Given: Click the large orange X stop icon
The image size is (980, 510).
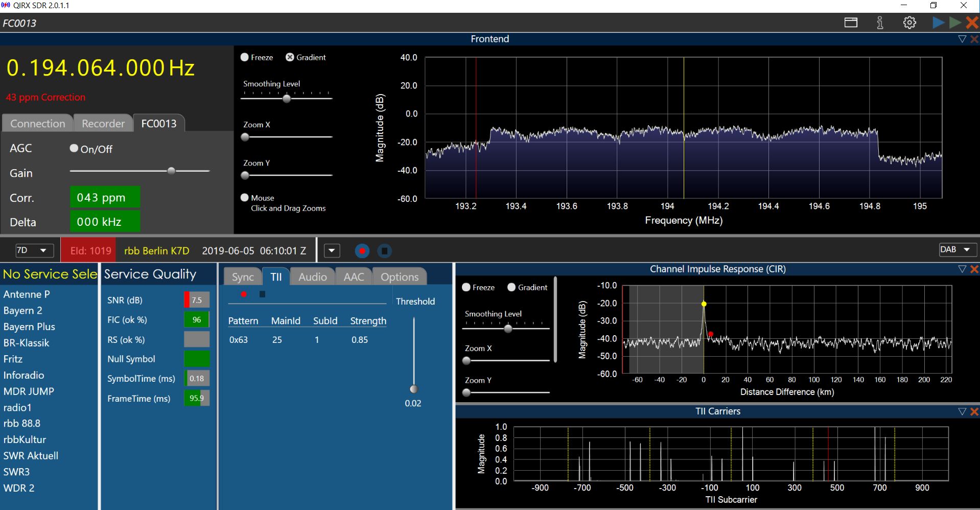Looking at the screenshot, I should (972, 22).
